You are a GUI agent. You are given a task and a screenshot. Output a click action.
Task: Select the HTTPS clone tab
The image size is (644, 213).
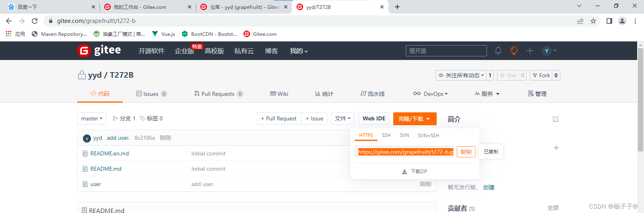click(x=366, y=135)
